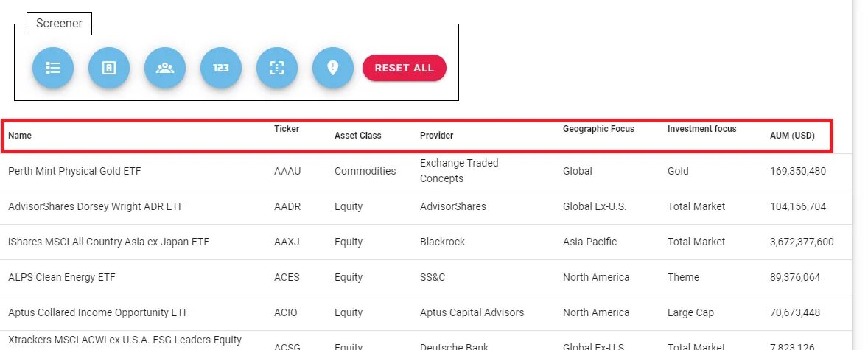Click the Investment focus column header
This screenshot has height=350, width=868.
coord(701,129)
